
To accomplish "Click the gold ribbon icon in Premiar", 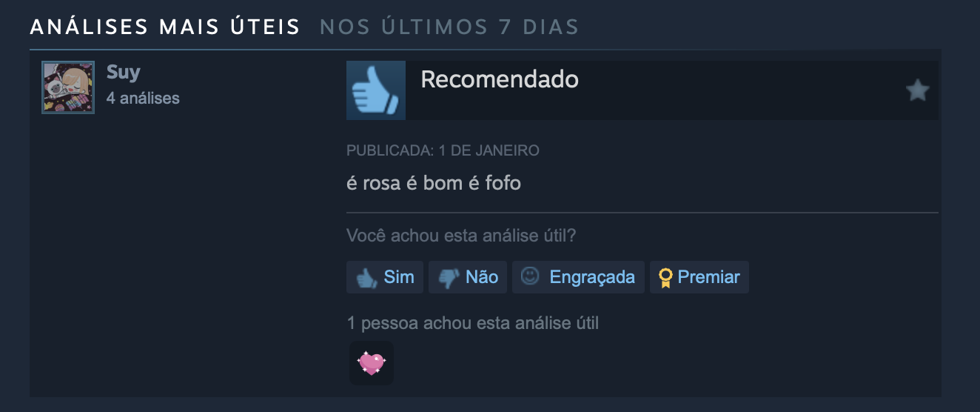I will pos(665,278).
